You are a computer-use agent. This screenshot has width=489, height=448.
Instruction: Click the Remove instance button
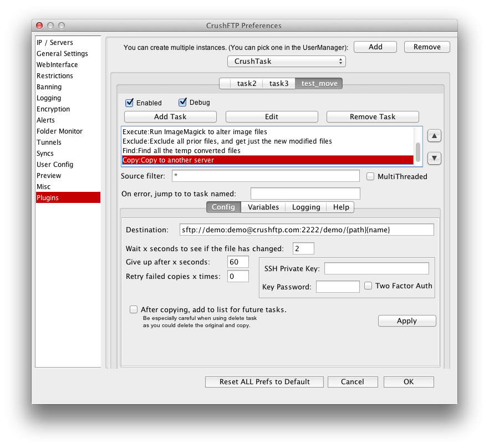(x=427, y=47)
